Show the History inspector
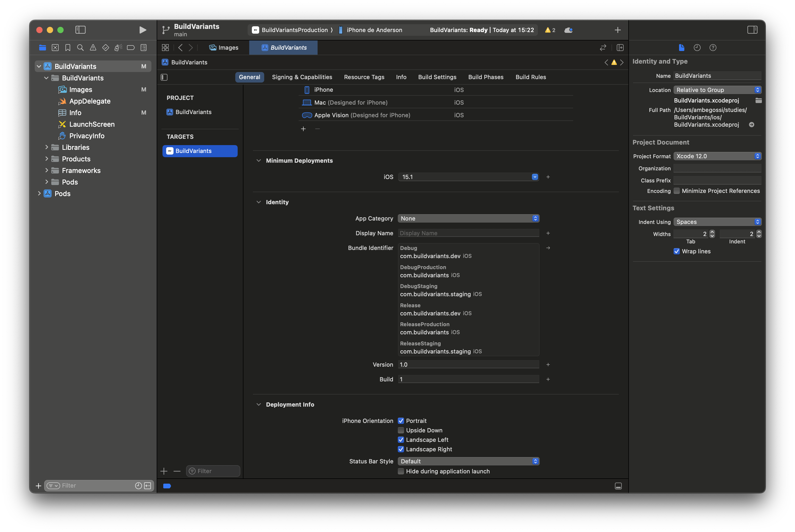 [x=697, y=48]
